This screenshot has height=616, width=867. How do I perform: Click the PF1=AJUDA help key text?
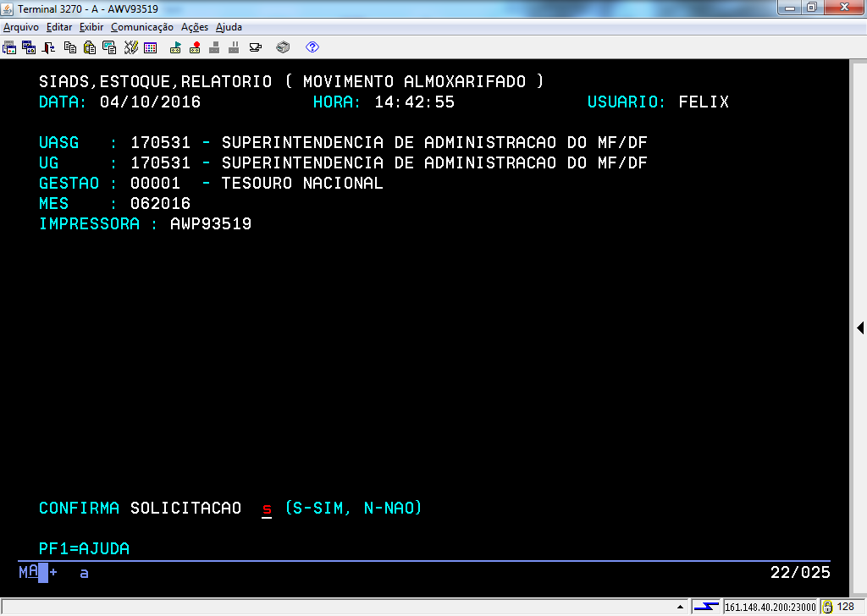pyautogui.click(x=84, y=548)
